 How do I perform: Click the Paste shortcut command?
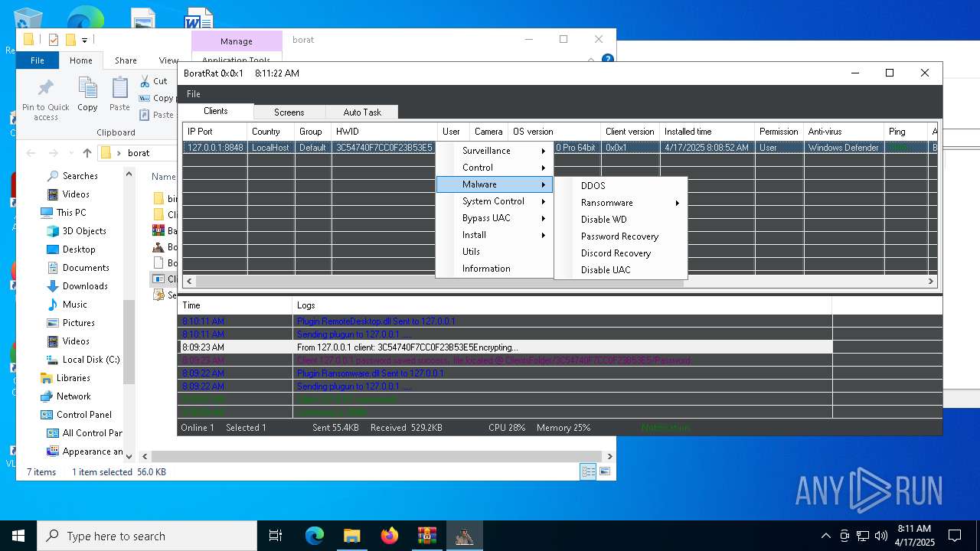point(156,115)
